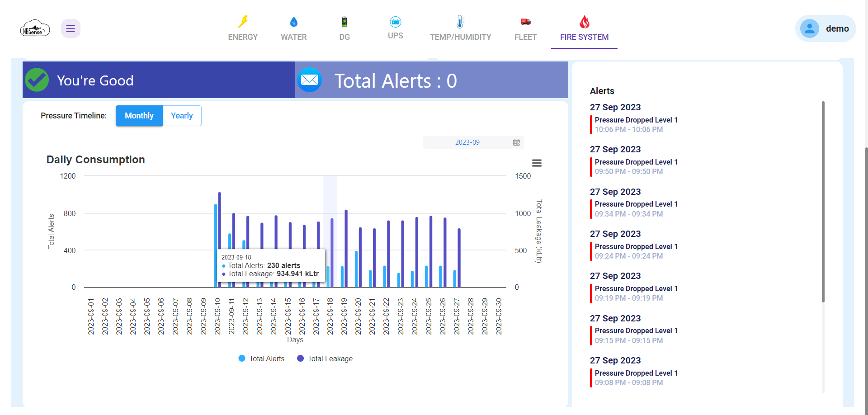Open the UPS tab
Screen dimensions: 868x415
[x=396, y=36]
